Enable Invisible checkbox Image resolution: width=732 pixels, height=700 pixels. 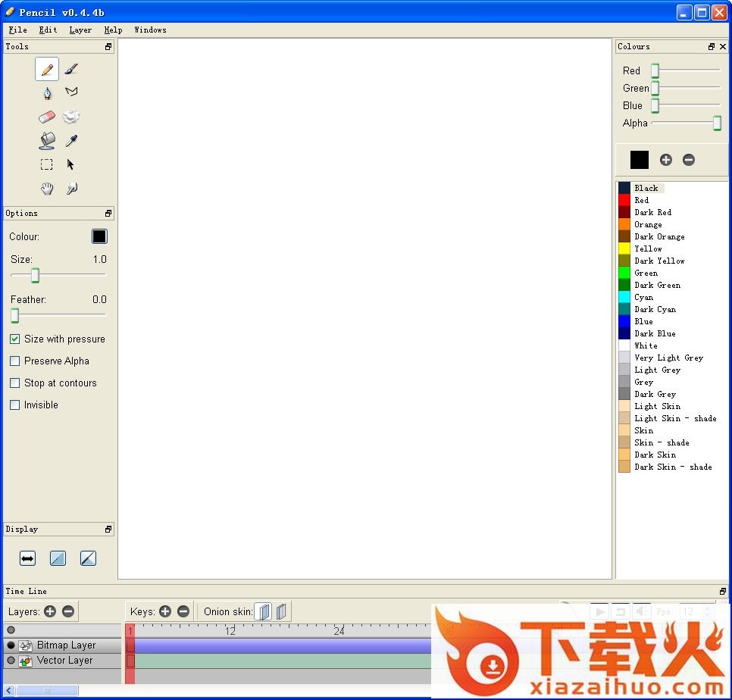[x=15, y=405]
